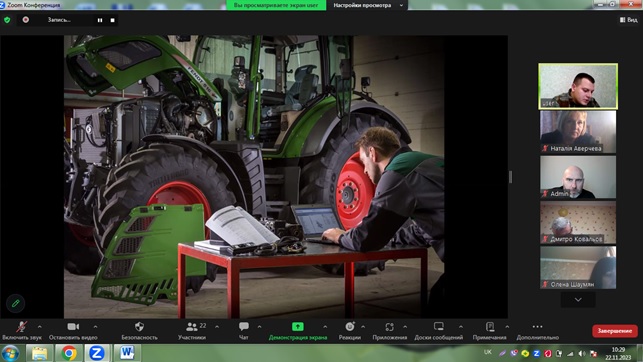The image size is (643, 362).
Task: Click the Дополнительно three-dots menu
Action: (x=537, y=327)
